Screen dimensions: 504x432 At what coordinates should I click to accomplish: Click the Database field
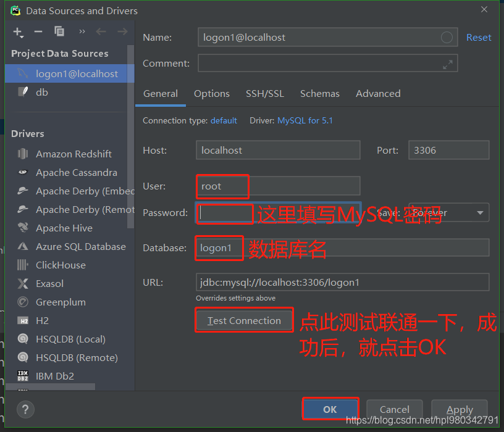click(x=342, y=247)
